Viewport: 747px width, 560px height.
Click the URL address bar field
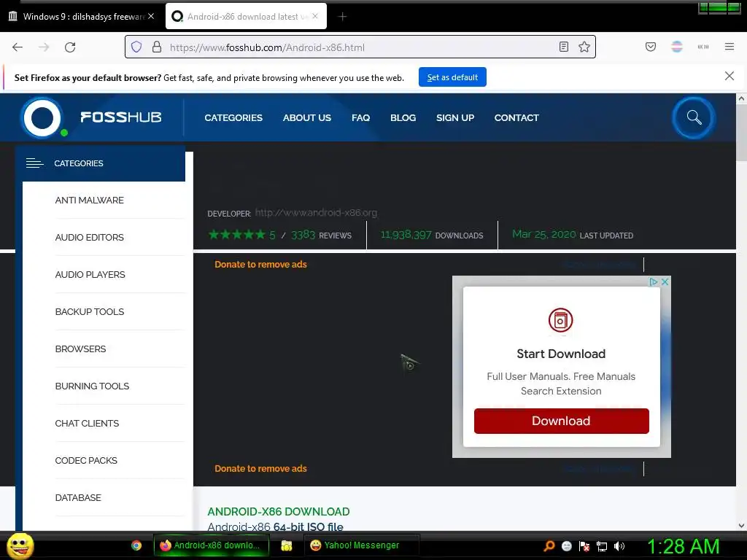click(360, 47)
